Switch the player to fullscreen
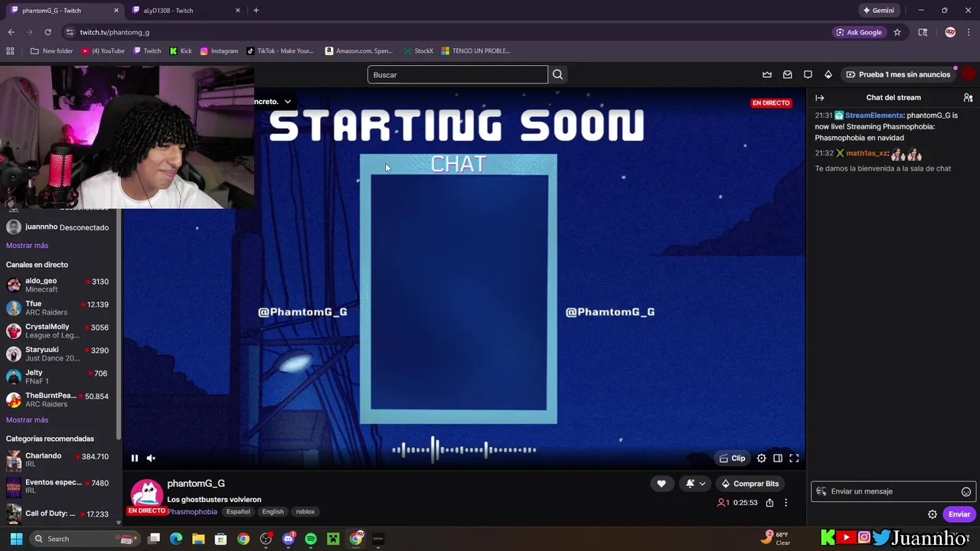Viewport: 980px width, 551px height. pos(794,458)
